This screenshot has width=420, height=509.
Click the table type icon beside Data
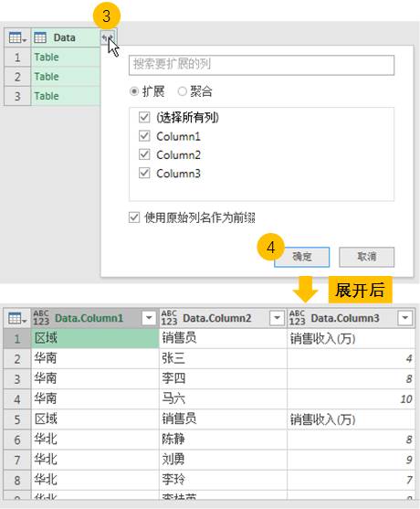pos(40,37)
